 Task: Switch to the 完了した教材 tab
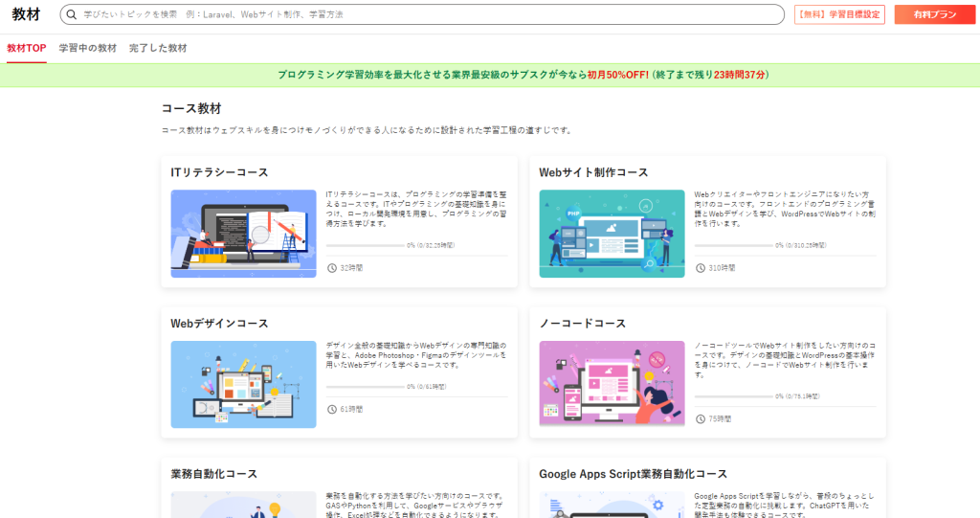(158, 48)
